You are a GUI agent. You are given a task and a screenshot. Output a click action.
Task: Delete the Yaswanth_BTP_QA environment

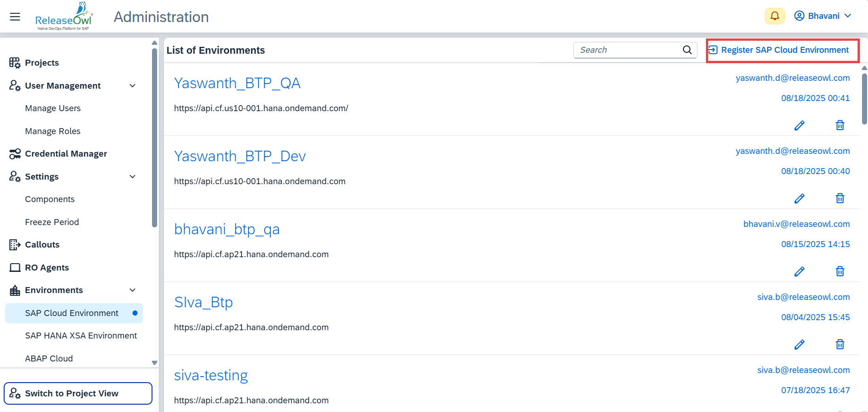point(840,125)
